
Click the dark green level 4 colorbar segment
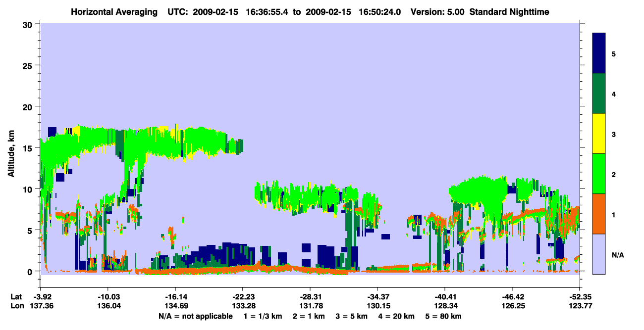click(599, 94)
